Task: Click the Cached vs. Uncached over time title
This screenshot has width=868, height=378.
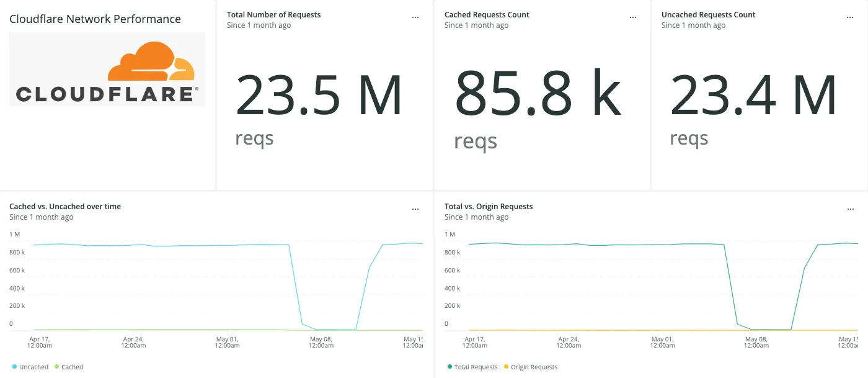Action: (65, 206)
